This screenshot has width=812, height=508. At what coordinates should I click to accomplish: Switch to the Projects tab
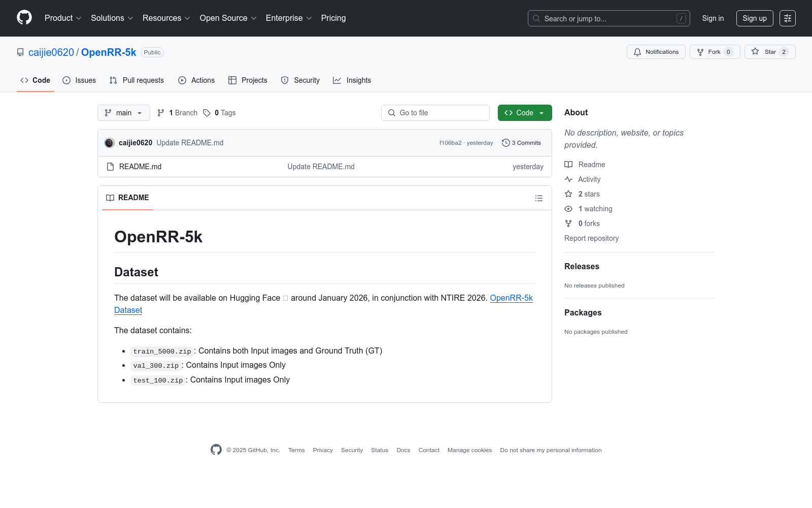click(248, 80)
